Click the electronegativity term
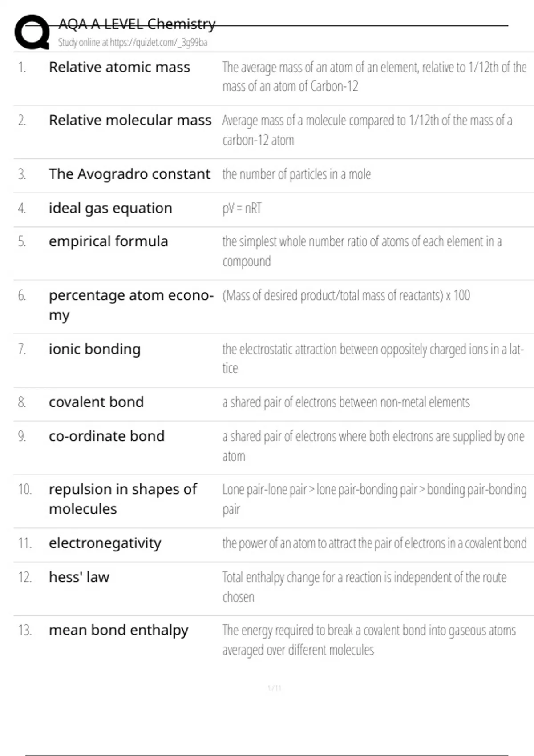The image size is (534, 756). [105, 543]
